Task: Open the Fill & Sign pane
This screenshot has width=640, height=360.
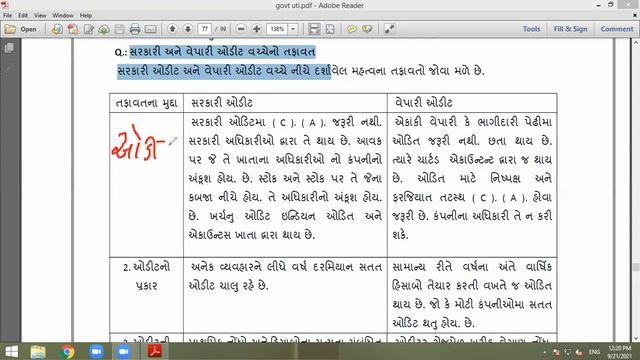Action: point(570,29)
